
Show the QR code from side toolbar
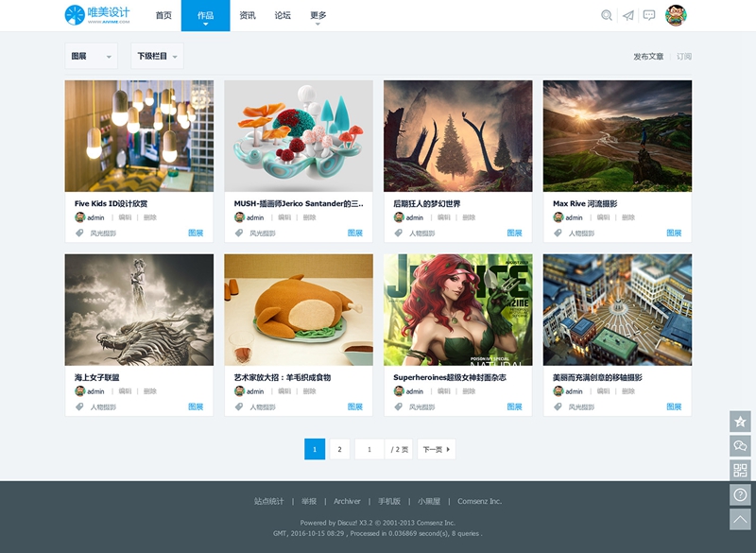pyautogui.click(x=740, y=471)
